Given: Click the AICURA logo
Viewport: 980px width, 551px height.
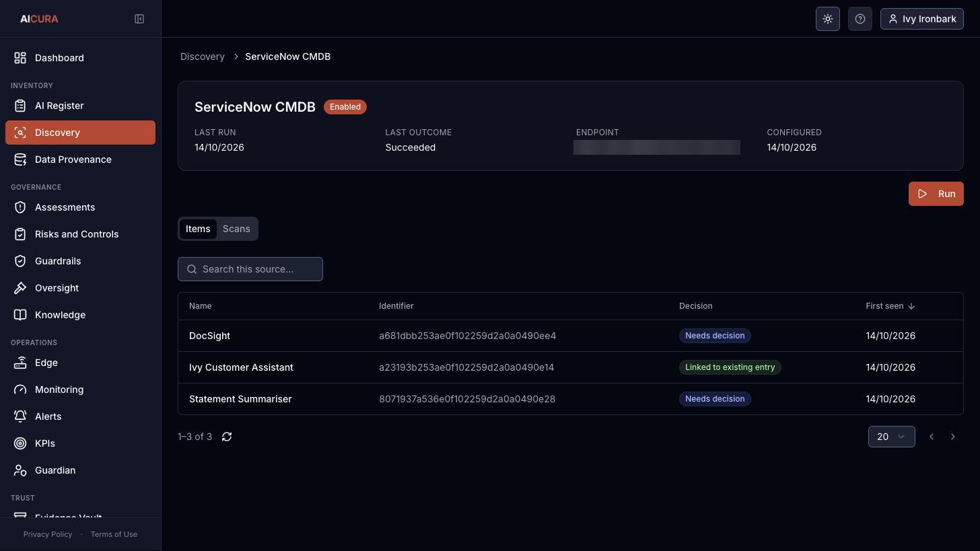Looking at the screenshot, I should [39, 19].
